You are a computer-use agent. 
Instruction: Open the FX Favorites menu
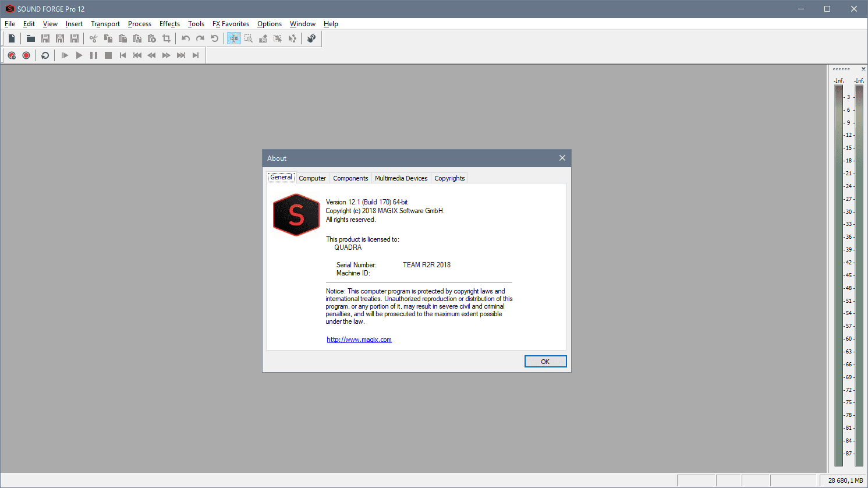pyautogui.click(x=231, y=24)
